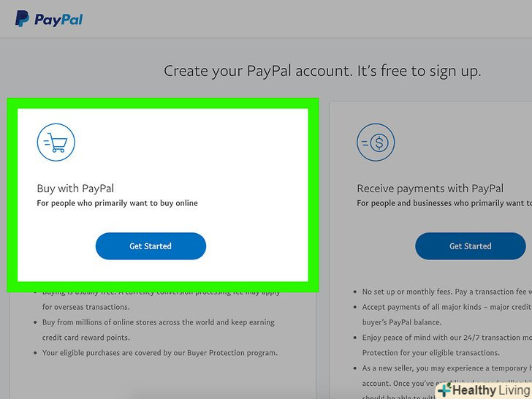Click 'For people who primarily want to buy online'
The width and height of the screenshot is (532, 399).
pos(117,203)
